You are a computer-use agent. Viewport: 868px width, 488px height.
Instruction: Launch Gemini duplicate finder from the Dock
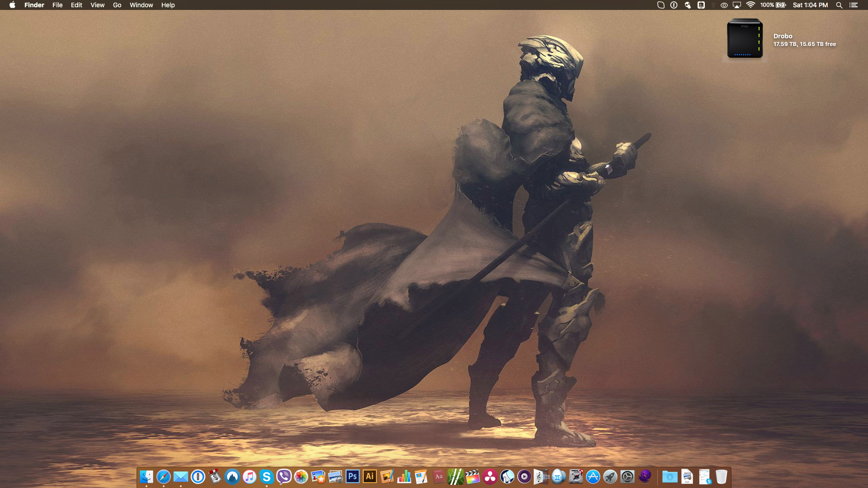tap(558, 476)
